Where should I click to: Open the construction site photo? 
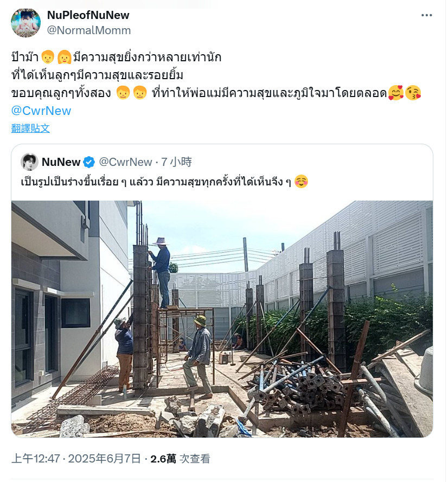pyautogui.click(x=222, y=319)
